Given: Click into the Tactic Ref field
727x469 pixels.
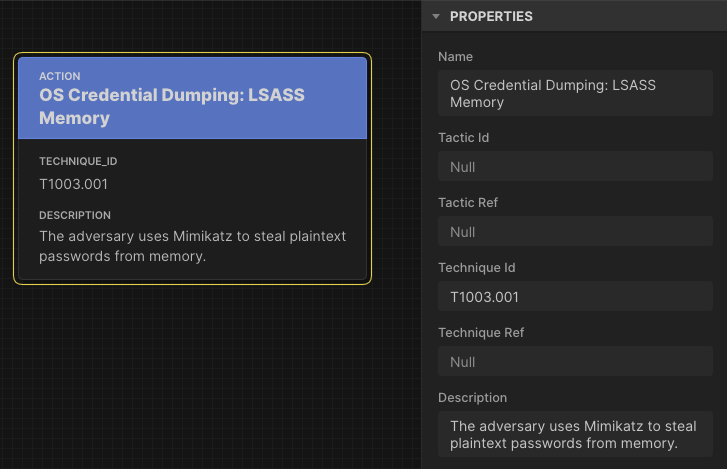Looking at the screenshot, I should (x=575, y=232).
